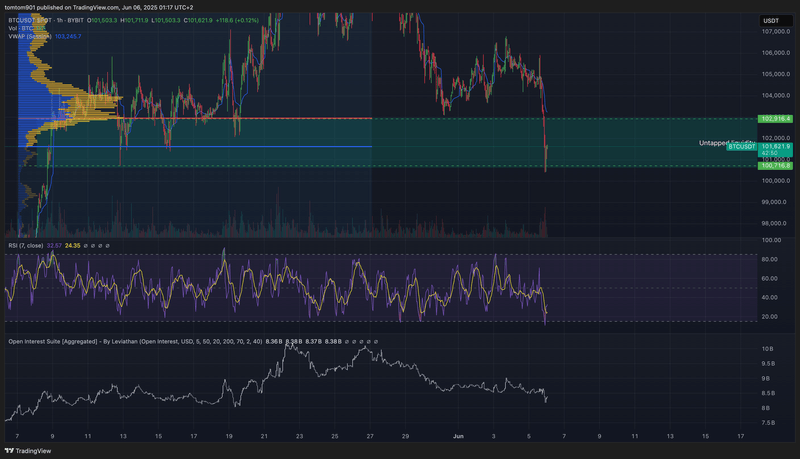Click the open interest axis value 8.5 B

(x=768, y=393)
